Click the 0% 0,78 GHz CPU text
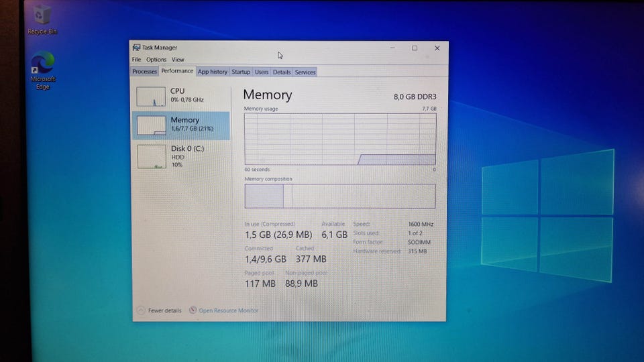644x362 pixels. tap(187, 100)
